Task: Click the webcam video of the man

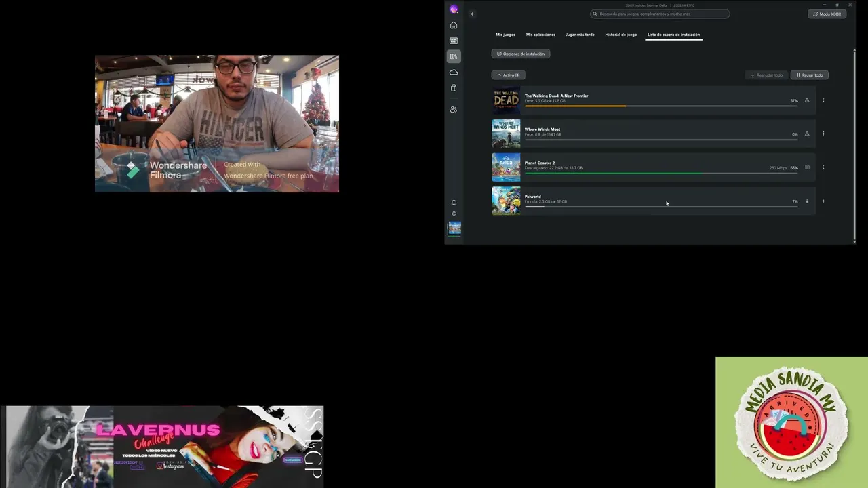Action: pos(217,123)
